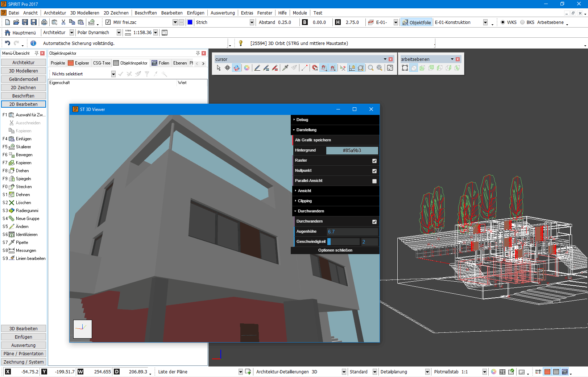Open the 3D Modellieren menu

click(x=84, y=13)
